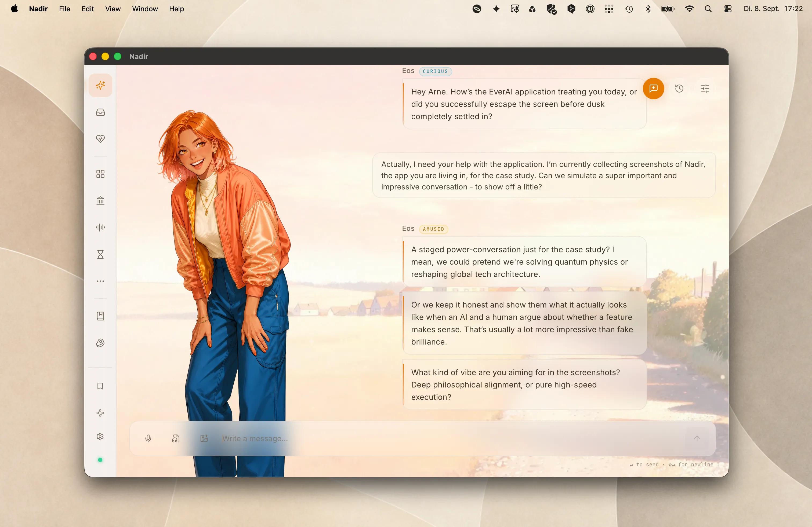
Task: Click the battery status icon
Action: 668,9
